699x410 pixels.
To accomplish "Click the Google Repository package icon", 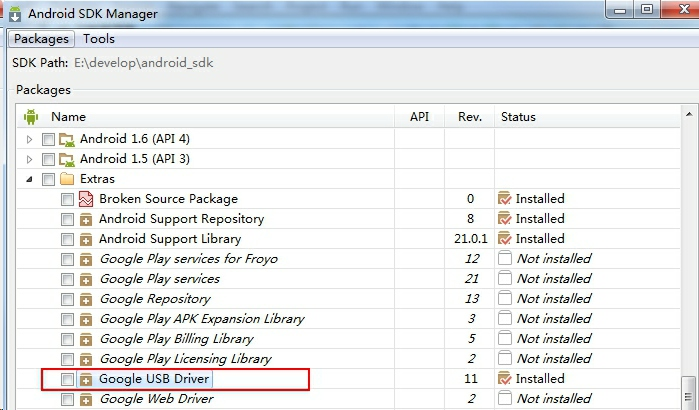I will click(86, 299).
